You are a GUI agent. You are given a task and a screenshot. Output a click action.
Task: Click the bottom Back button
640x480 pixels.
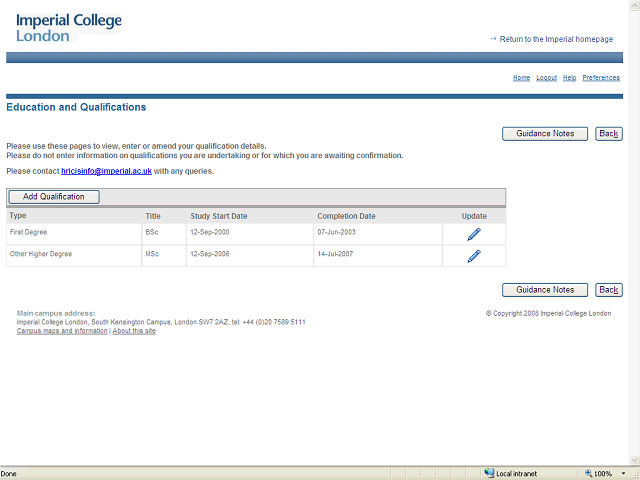608,290
